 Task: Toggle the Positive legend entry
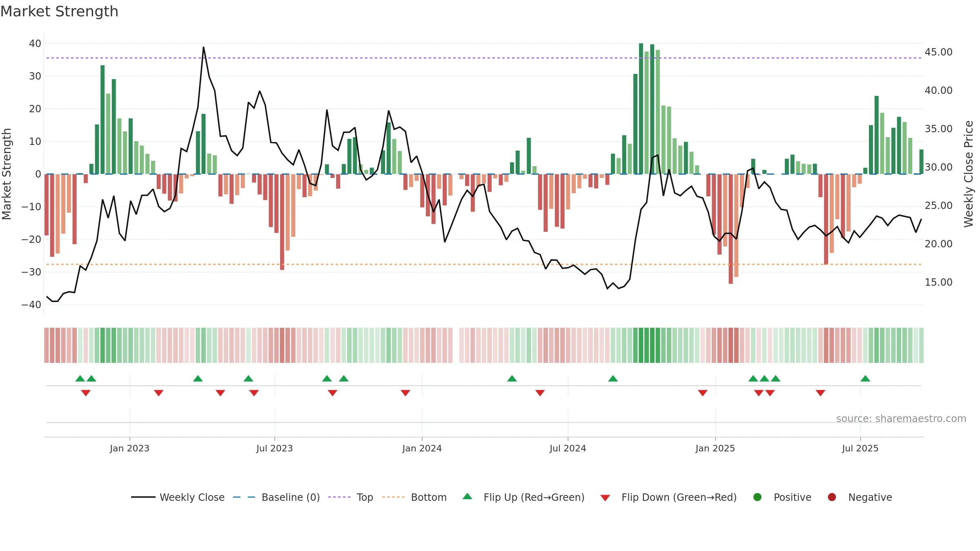782,497
